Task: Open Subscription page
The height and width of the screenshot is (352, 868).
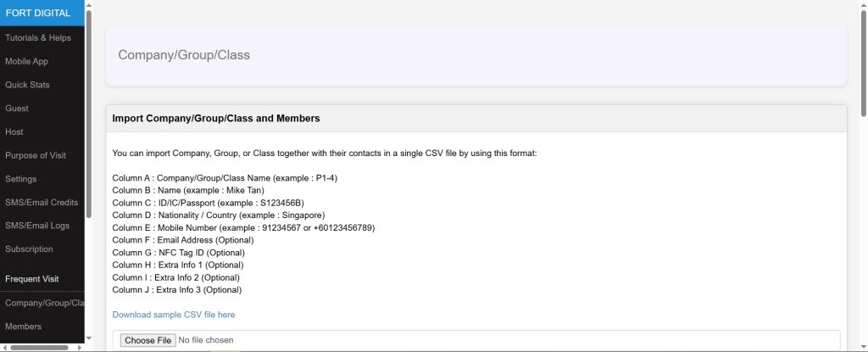Action: pyautogui.click(x=29, y=249)
